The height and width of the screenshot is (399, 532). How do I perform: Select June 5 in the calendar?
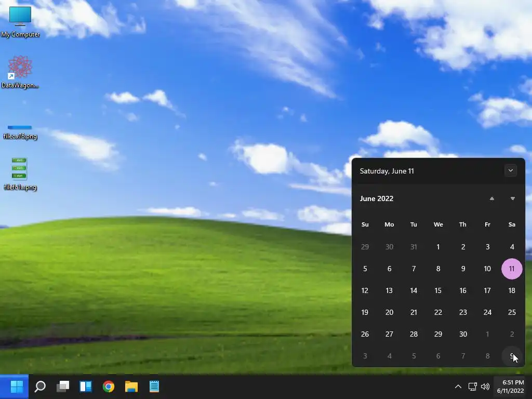pos(365,269)
